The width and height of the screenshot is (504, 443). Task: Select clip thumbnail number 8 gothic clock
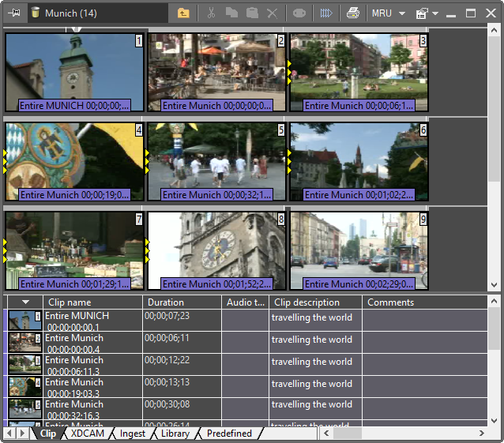pyautogui.click(x=216, y=250)
